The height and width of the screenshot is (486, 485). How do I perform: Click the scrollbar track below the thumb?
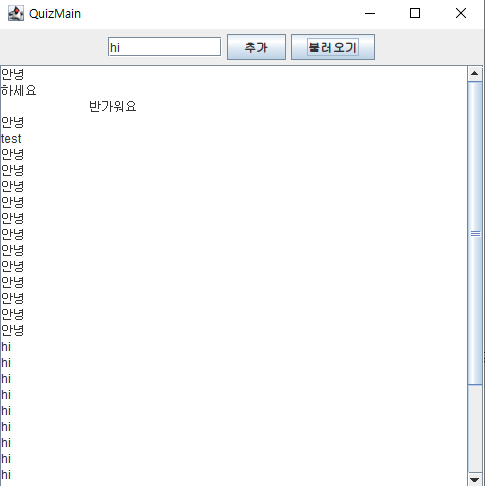(x=475, y=428)
